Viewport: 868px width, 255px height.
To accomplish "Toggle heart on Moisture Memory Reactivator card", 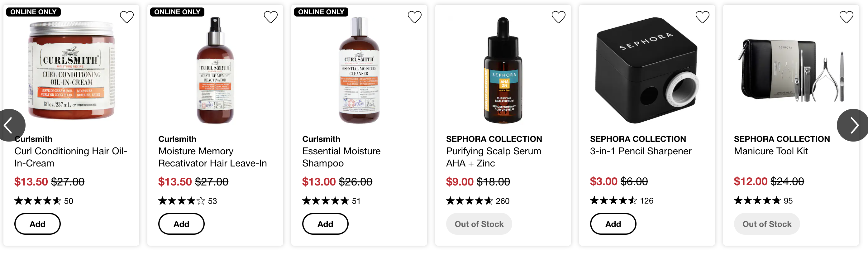I will [270, 17].
